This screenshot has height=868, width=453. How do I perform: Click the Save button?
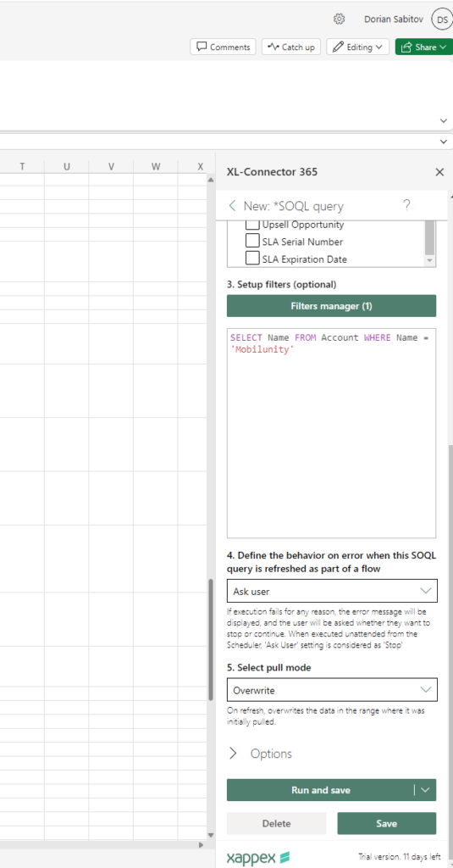point(387,823)
